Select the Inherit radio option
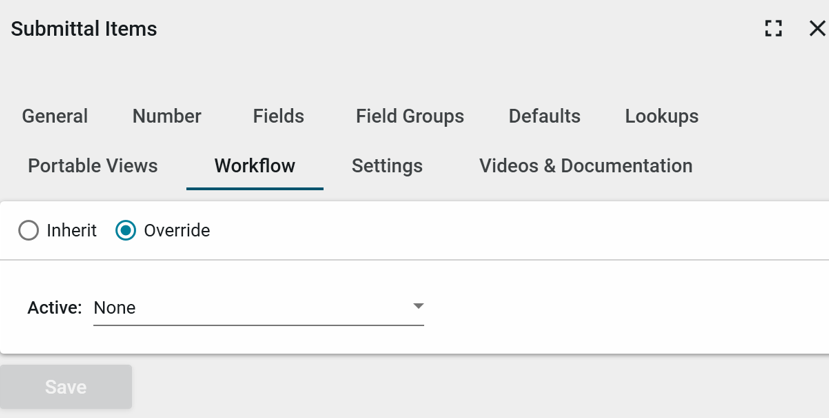The width and height of the screenshot is (829, 418). [29, 231]
